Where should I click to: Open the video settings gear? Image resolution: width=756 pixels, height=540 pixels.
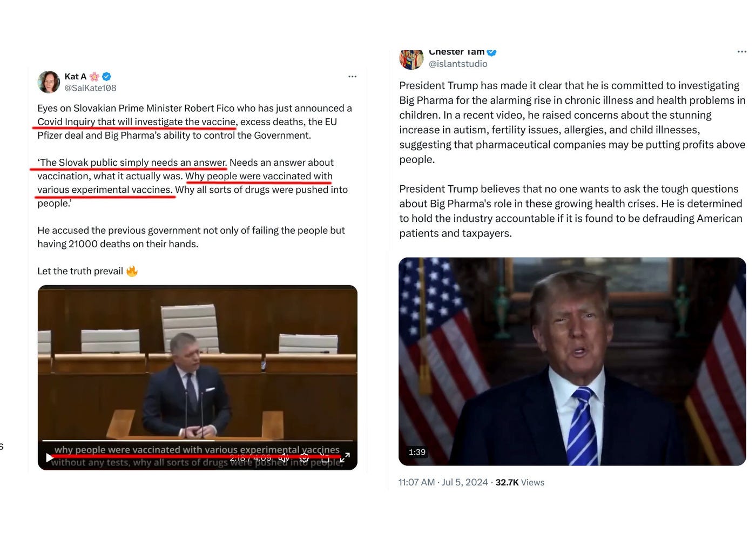(304, 458)
